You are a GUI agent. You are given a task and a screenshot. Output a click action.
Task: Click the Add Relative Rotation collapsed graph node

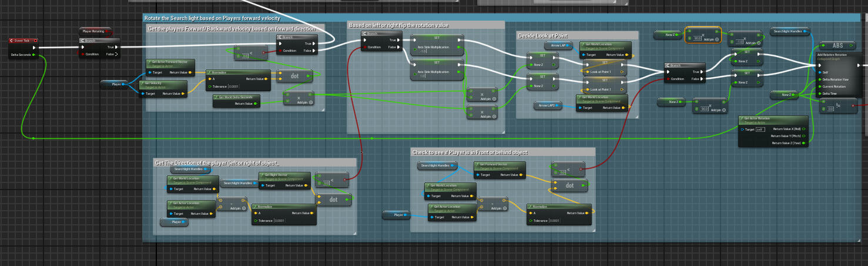[x=838, y=55]
